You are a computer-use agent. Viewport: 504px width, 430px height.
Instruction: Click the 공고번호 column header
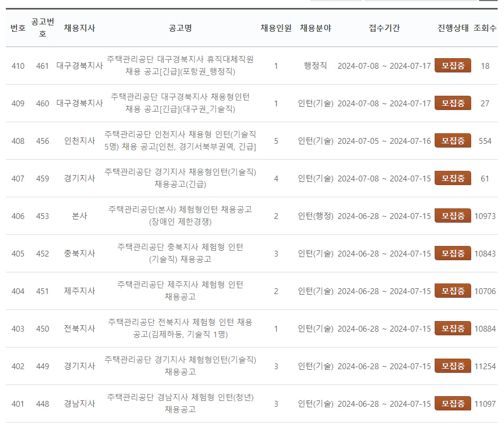pyautogui.click(x=40, y=28)
